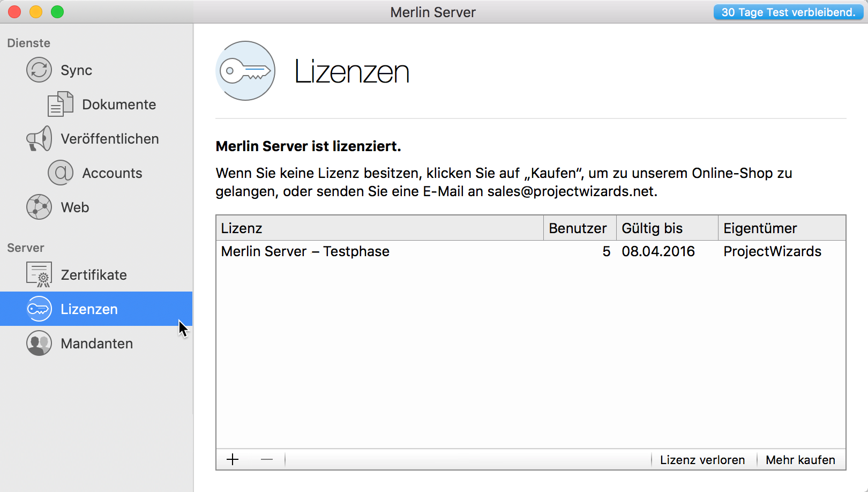868x492 pixels.
Task: Click the Veröffentlichen megaphone icon
Action: [39, 139]
